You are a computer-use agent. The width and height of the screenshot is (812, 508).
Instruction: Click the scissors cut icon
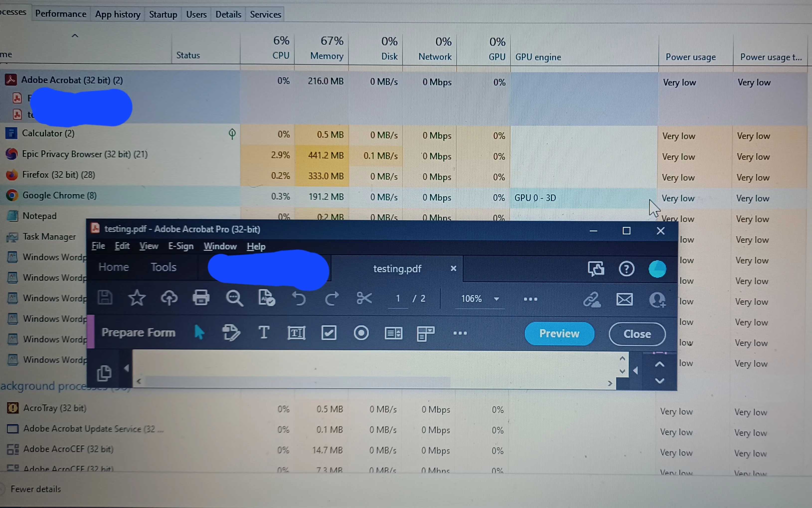point(364,298)
